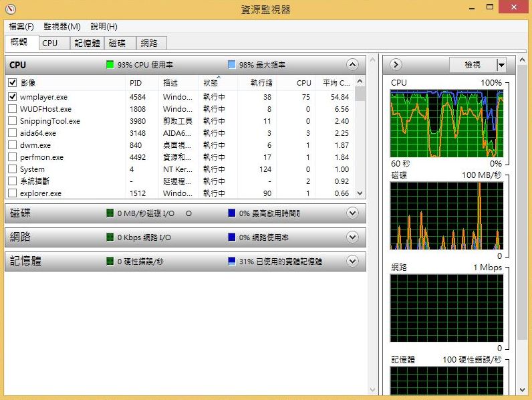This screenshot has width=532, height=400.
Task: Check the System process checkbox
Action: click(13, 169)
